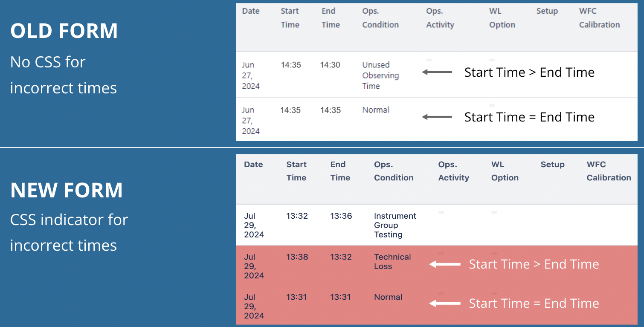The image size is (644, 327).
Task: Click Start Time header in new form table
Action: [x=296, y=171]
